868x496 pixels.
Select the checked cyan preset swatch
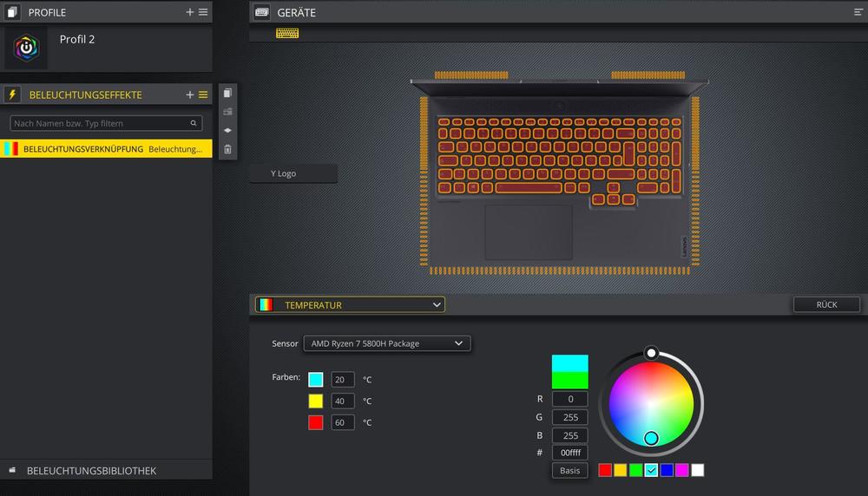pyautogui.click(x=651, y=470)
